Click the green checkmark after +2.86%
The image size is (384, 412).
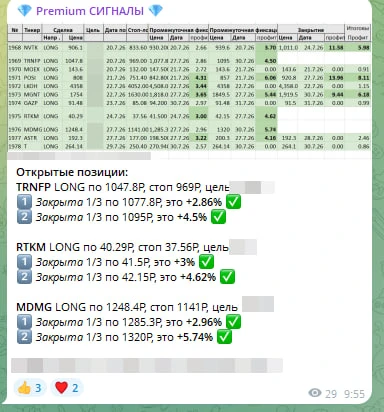[233, 202]
